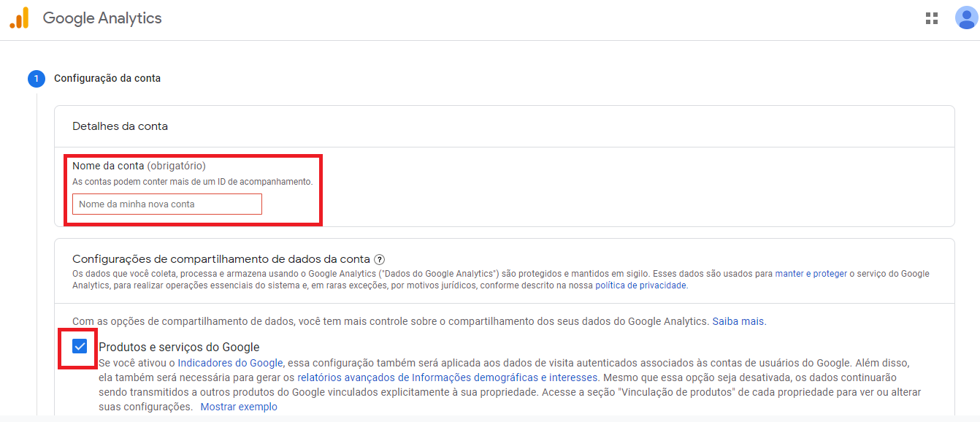This screenshot has width=980, height=422.
Task: Click the help icon beside data sharing settings
Action: [x=379, y=259]
